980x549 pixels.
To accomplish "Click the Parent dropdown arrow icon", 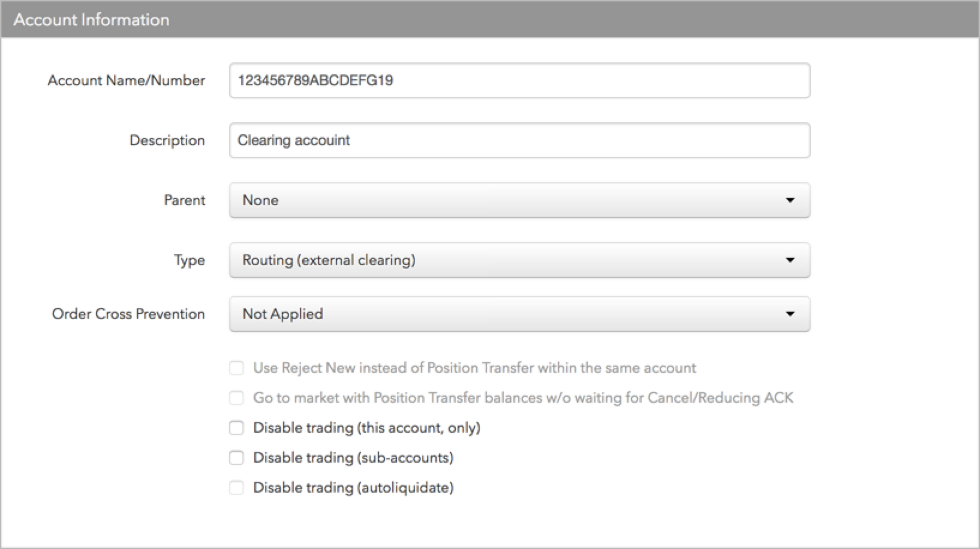I will (790, 200).
